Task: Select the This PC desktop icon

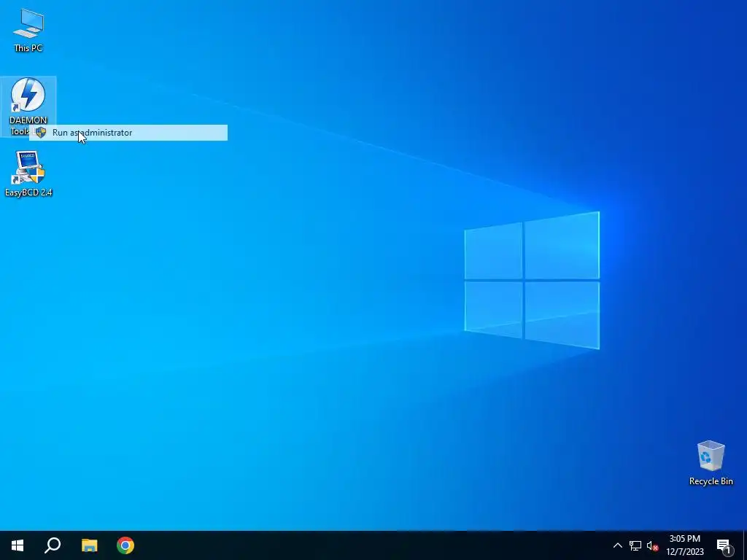Action: 28,31
